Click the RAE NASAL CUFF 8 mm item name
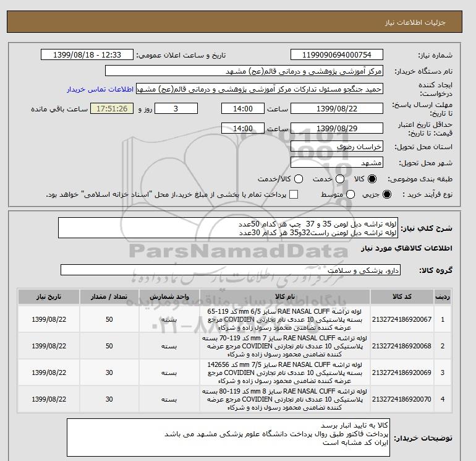Image resolution: width=476 pixels, height=461 pixels. 285,399
